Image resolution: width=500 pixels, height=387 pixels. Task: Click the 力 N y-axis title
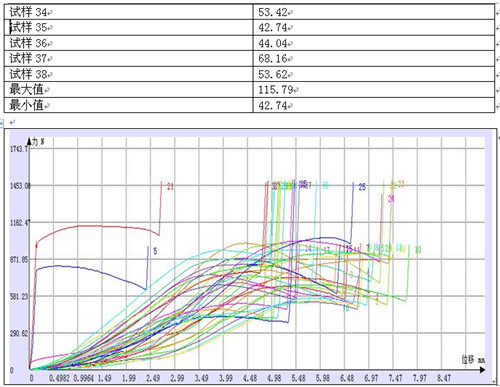(37, 142)
